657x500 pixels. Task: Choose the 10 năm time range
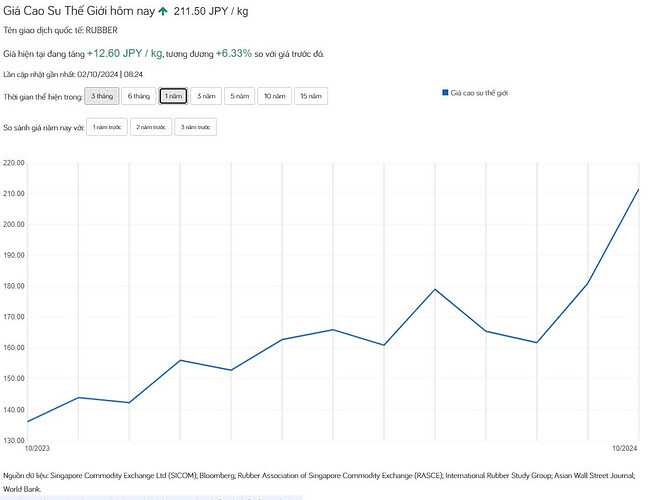pos(274,96)
